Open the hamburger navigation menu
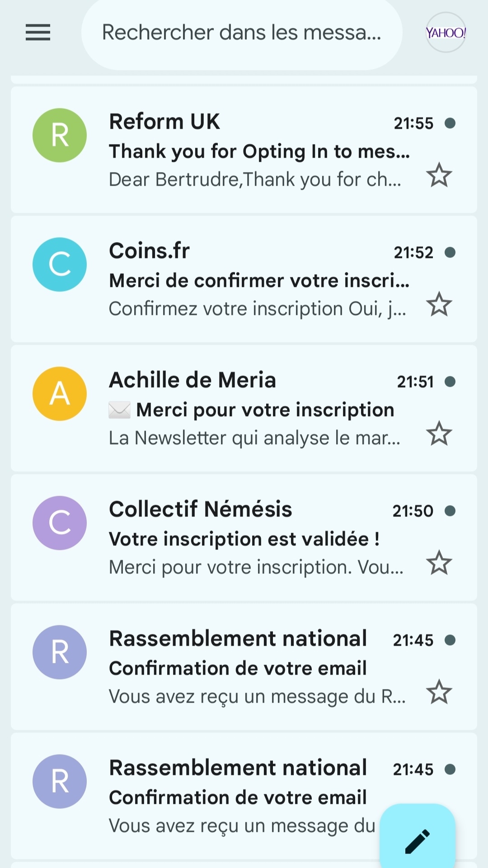Viewport: 488px width, 868px height. point(38,33)
